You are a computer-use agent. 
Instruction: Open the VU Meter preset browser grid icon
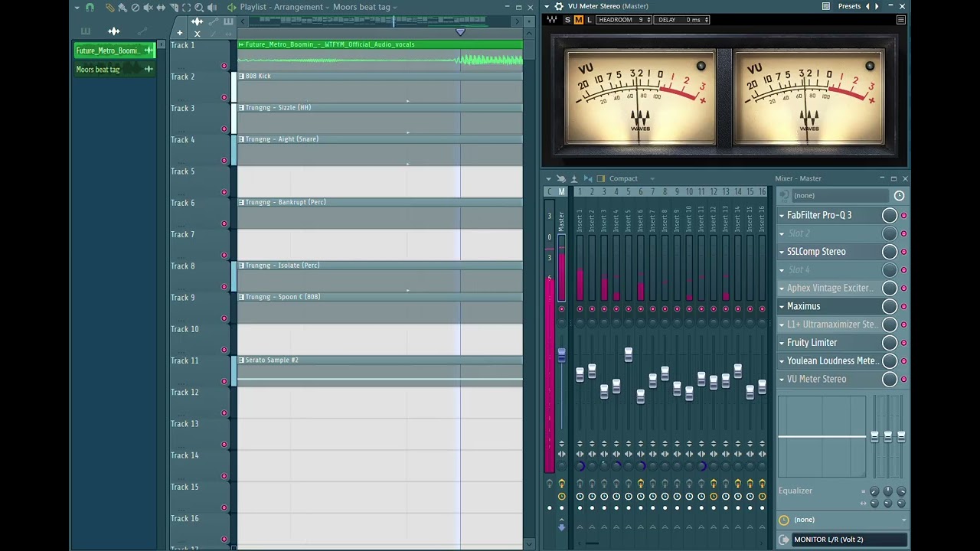pos(826,6)
